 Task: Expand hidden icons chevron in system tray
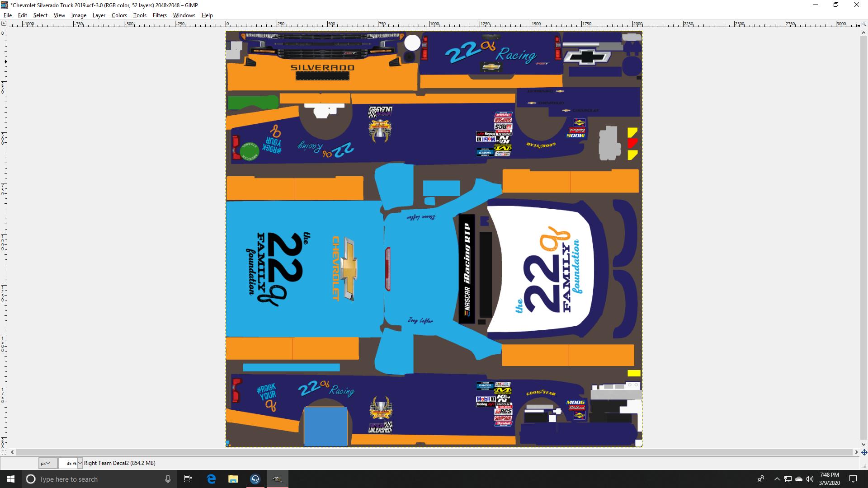[776, 479]
